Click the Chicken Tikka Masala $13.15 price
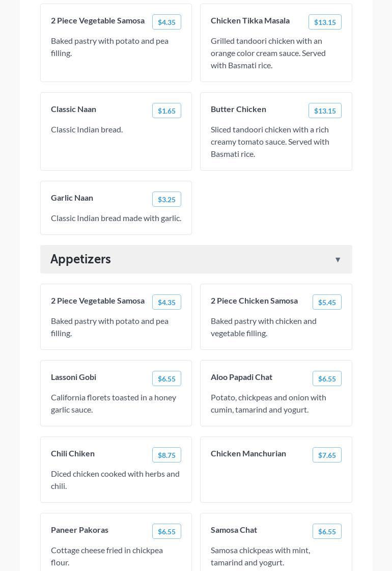This screenshot has width=392, height=571. (x=325, y=22)
